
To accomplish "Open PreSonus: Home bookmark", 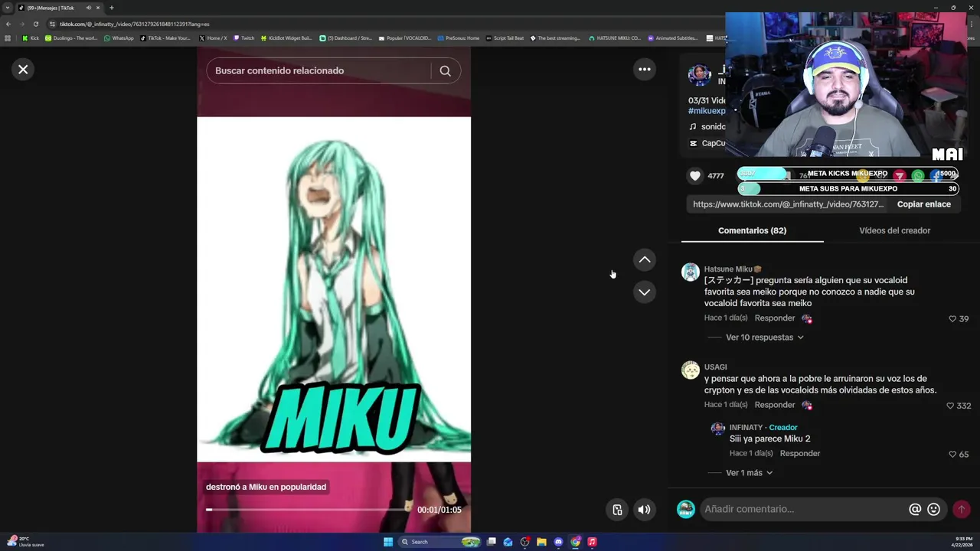I will click(x=459, y=38).
